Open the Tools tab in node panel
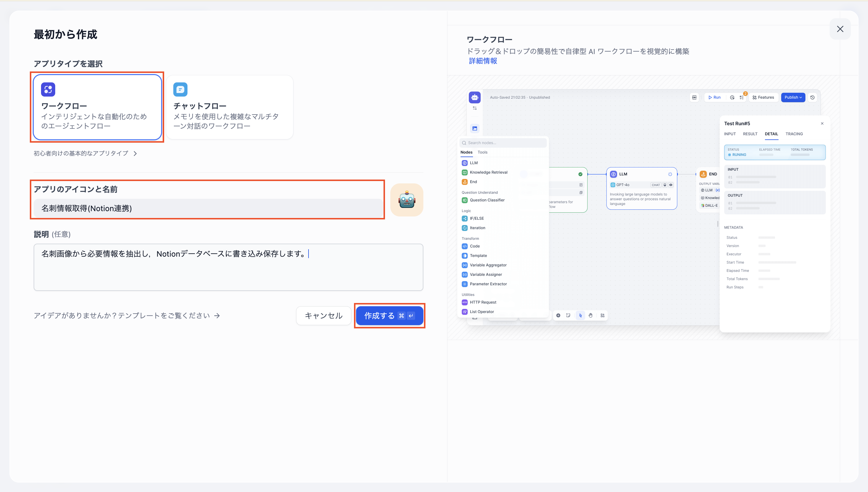 tap(482, 152)
